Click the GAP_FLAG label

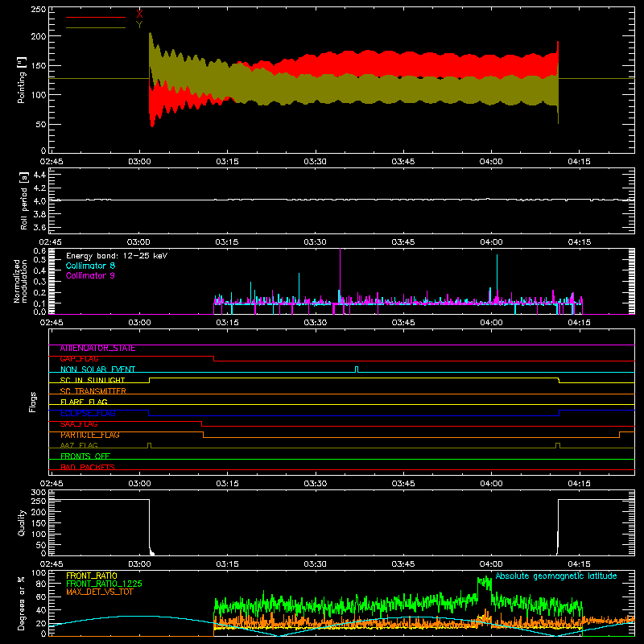click(79, 359)
